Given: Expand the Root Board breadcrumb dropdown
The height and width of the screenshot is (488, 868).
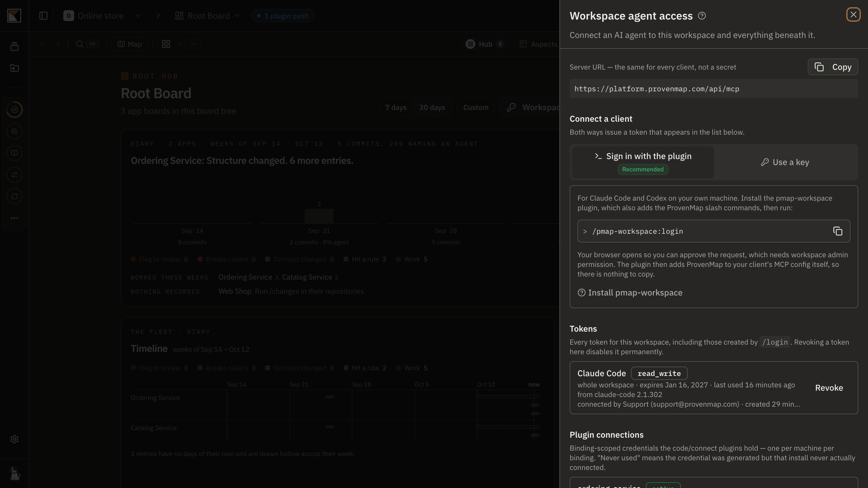Looking at the screenshot, I should click(x=237, y=16).
